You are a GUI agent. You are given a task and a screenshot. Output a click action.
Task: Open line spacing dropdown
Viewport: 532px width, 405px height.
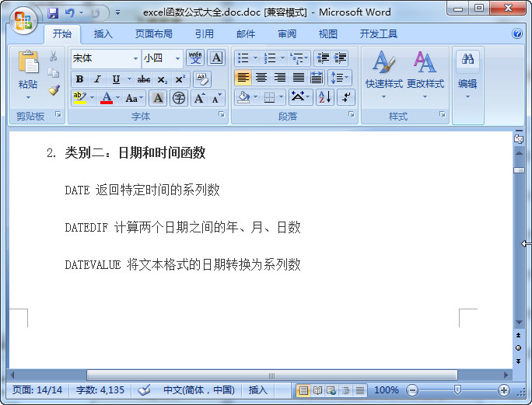(x=340, y=78)
